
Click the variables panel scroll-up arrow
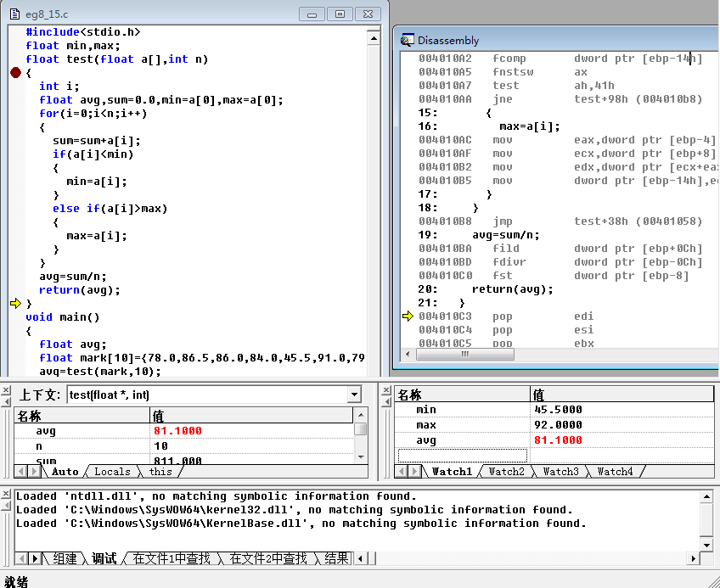click(x=361, y=415)
